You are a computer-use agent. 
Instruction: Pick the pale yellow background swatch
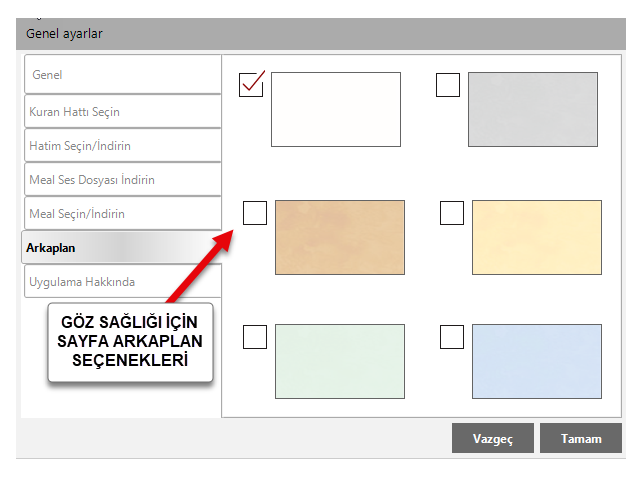pos(537,237)
